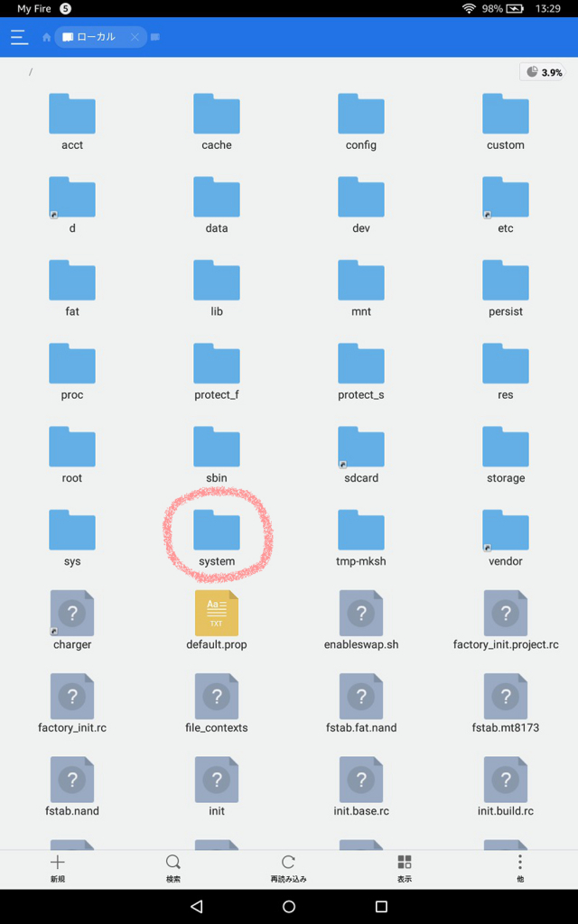
Task: Open the storage folder
Action: [x=506, y=455]
